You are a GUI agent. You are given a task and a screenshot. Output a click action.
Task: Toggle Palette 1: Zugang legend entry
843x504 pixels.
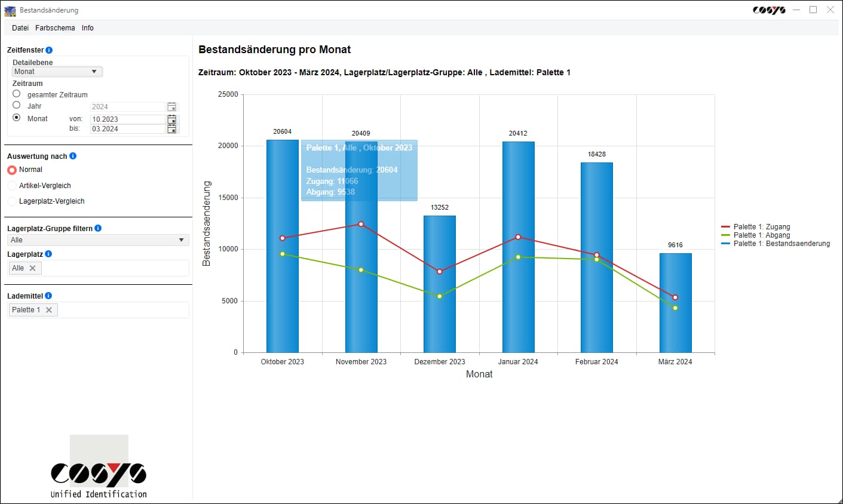coord(756,227)
